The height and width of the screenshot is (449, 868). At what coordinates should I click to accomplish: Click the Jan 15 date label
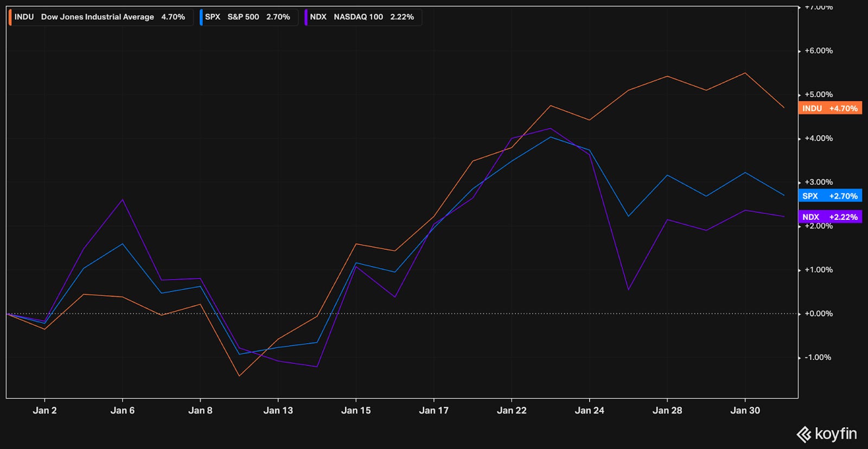(x=356, y=410)
